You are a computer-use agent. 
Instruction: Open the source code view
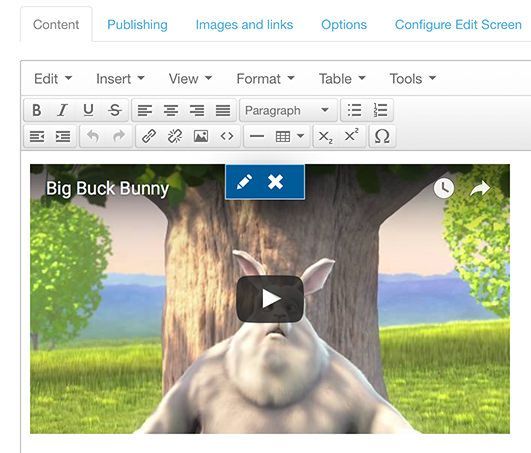pos(227,136)
